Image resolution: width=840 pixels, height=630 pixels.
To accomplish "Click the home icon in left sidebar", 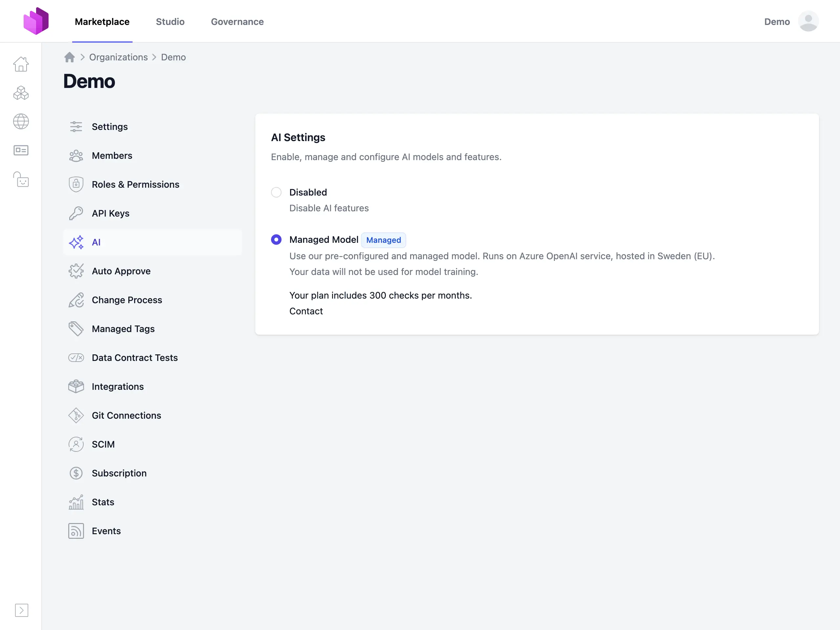I will [21, 64].
